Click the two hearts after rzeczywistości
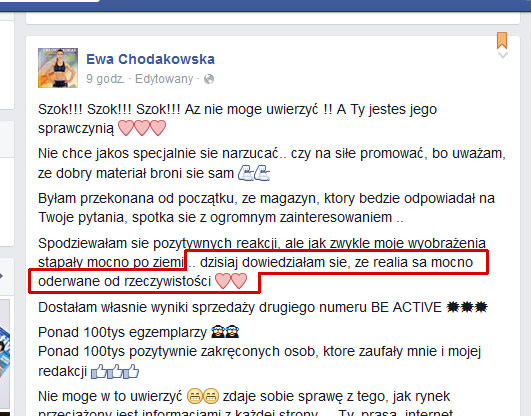Viewport: 531px width, 416px height. tap(231, 281)
